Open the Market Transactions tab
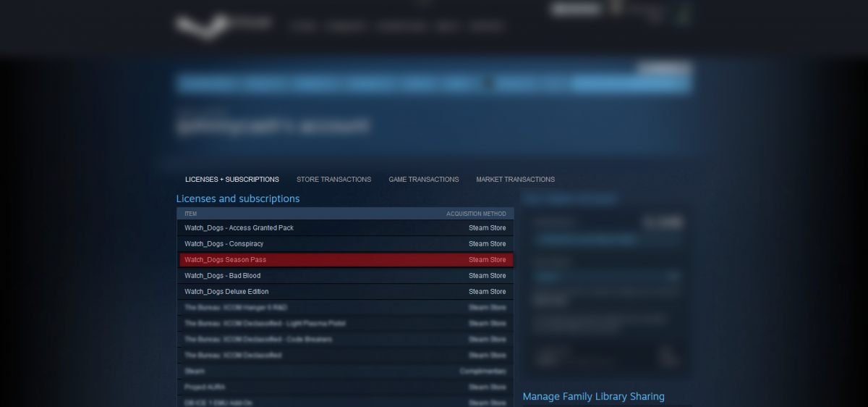This screenshot has width=868, height=407. point(515,180)
